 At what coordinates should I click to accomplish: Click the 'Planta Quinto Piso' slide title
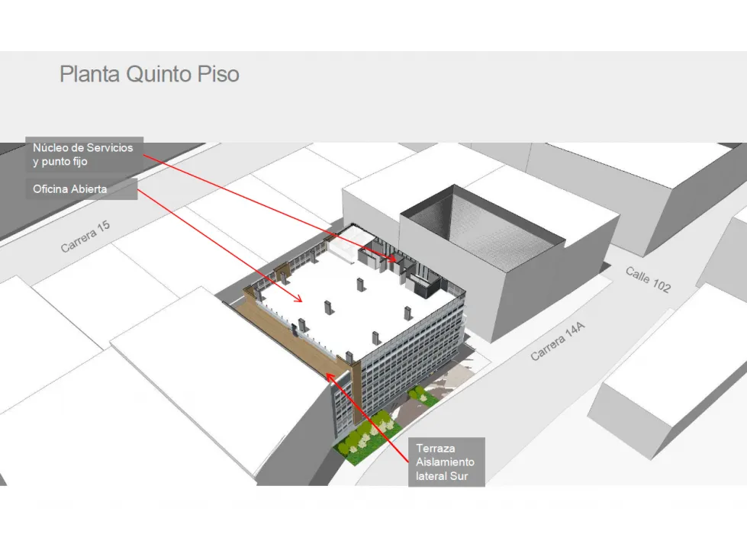click(150, 74)
